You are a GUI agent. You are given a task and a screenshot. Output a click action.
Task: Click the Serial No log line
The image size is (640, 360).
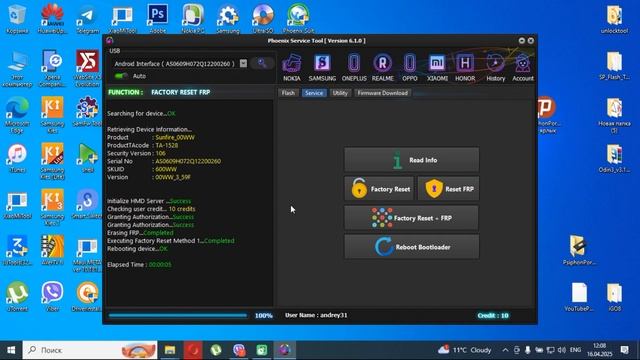[164, 161]
